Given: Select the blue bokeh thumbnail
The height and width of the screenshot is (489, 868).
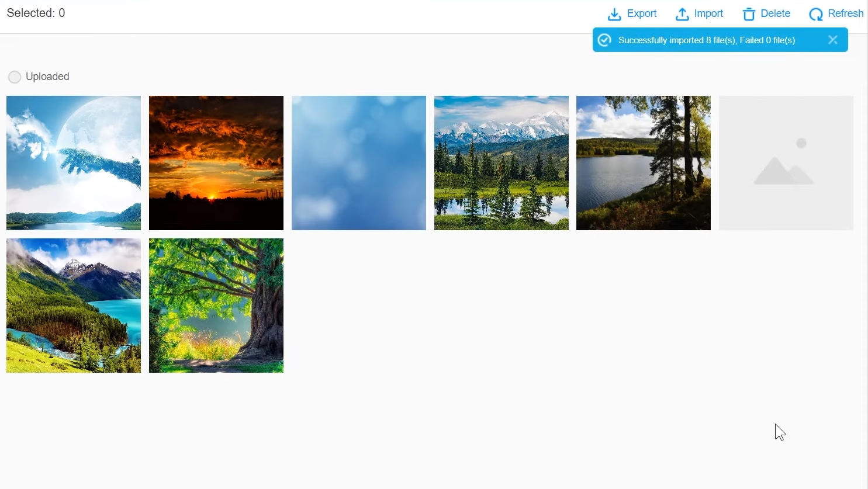Looking at the screenshot, I should [359, 163].
